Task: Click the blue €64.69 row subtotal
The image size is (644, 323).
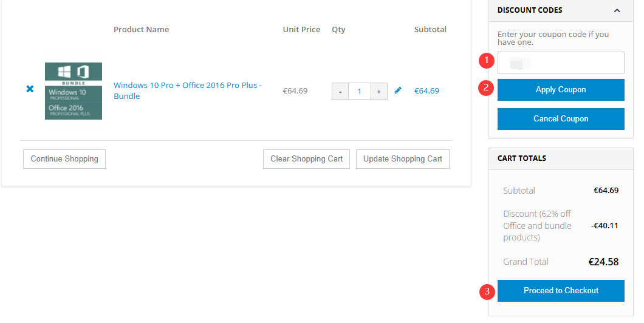Action: coord(426,90)
